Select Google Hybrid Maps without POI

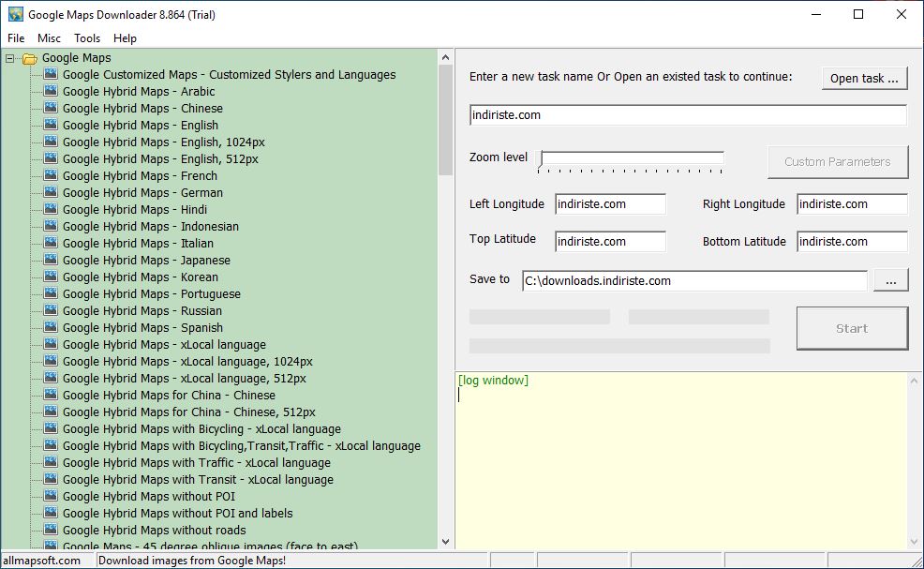click(x=148, y=497)
